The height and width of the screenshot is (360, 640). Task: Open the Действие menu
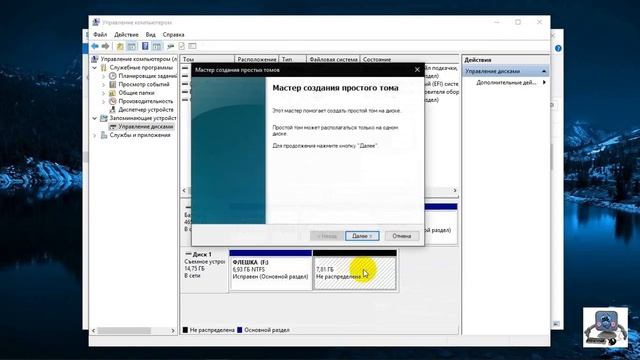point(126,35)
